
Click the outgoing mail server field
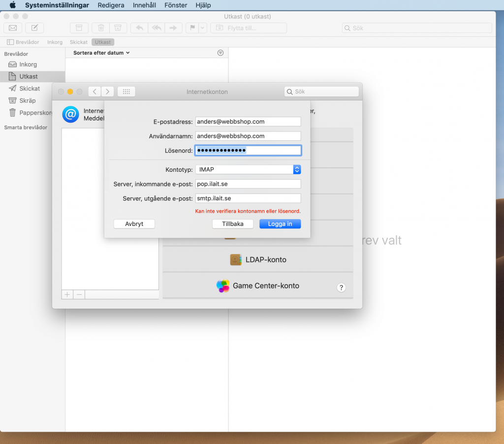pos(248,198)
